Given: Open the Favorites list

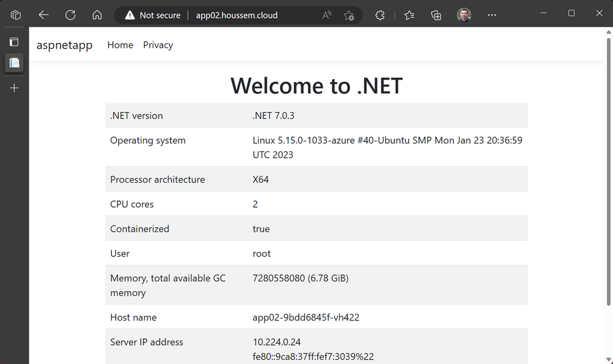Looking at the screenshot, I should tap(409, 15).
